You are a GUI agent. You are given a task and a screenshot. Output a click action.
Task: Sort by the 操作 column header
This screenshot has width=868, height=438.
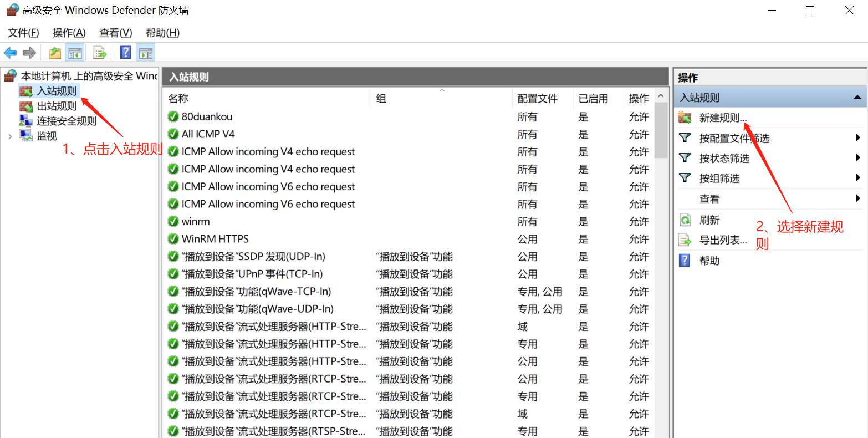[x=639, y=98]
